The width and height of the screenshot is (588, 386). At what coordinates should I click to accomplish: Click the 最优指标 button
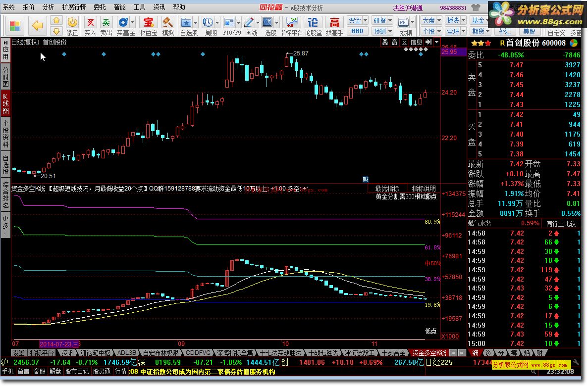pyautogui.click(x=387, y=189)
